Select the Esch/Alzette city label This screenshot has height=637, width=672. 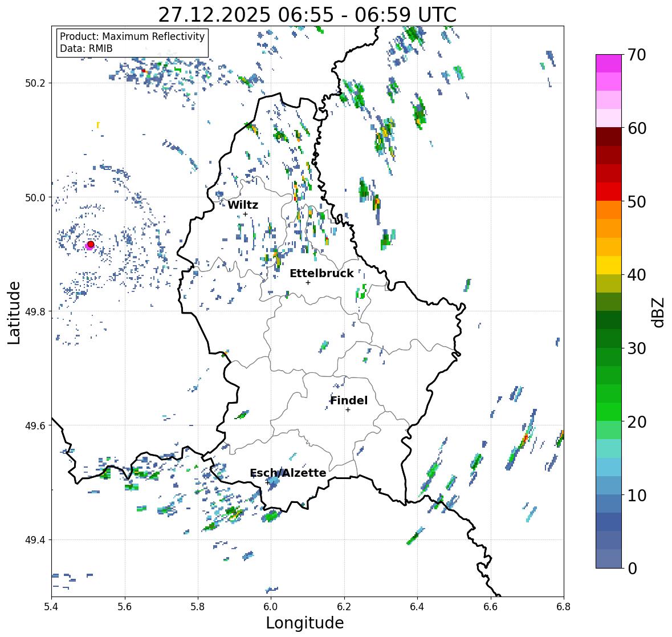[x=288, y=473]
